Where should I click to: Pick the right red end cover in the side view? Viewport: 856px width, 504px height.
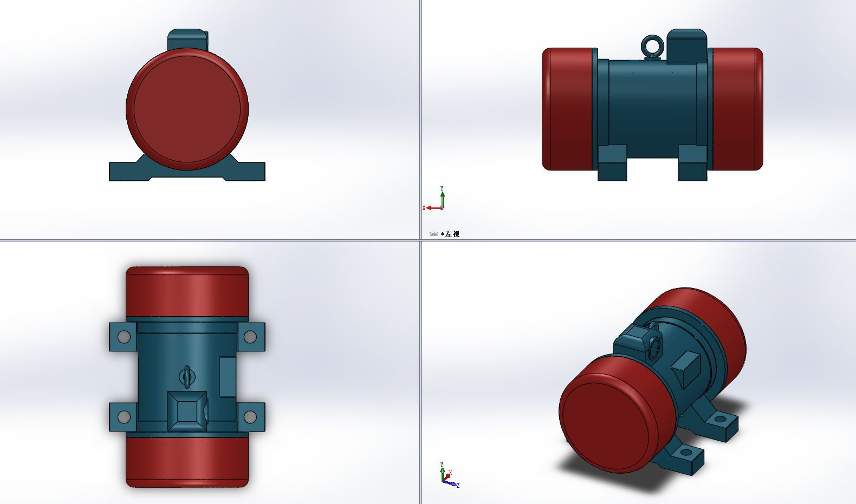(x=737, y=109)
